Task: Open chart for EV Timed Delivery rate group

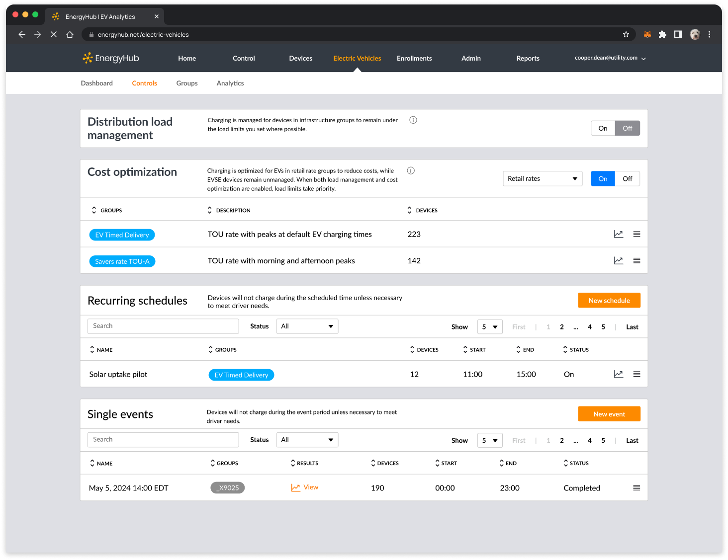Action: (x=618, y=234)
